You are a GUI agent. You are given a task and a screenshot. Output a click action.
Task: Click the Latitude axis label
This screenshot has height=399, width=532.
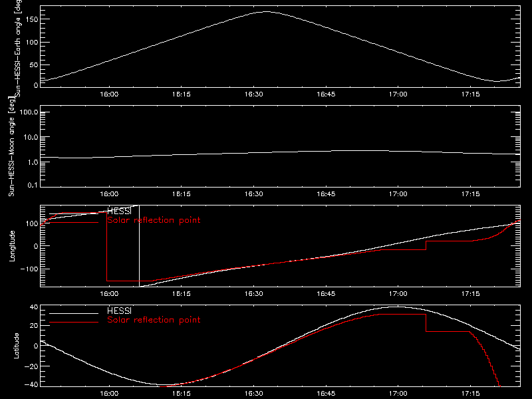[16, 345]
